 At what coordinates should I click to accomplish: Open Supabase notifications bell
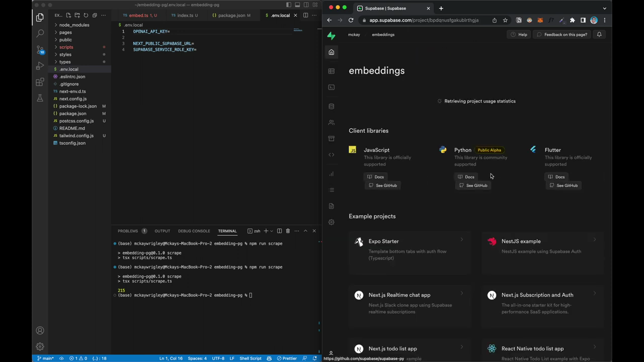coord(599,35)
